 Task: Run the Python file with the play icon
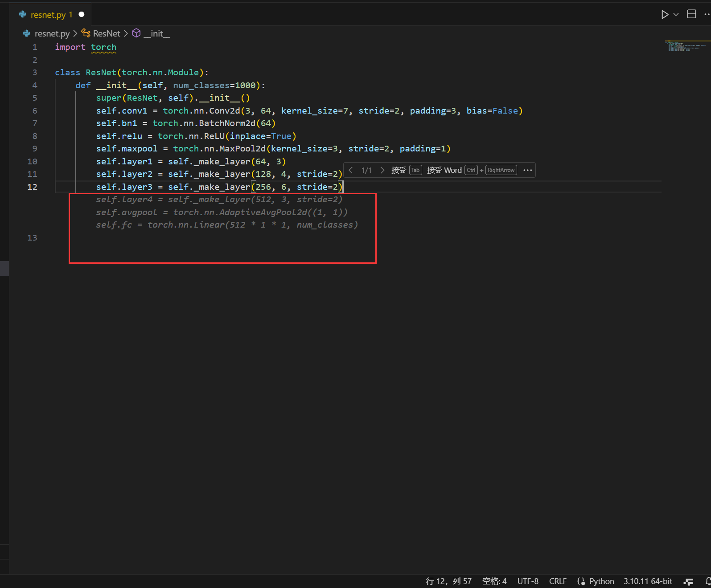[664, 15]
